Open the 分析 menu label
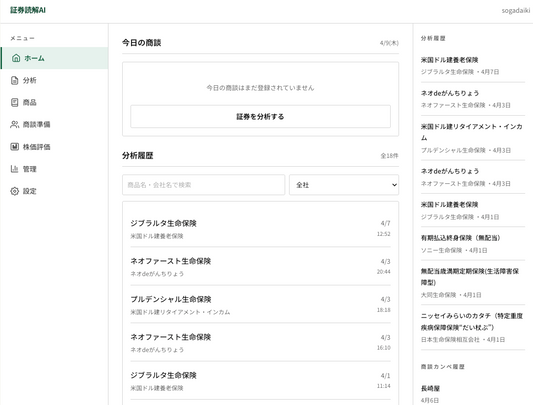Screen dimensions: 533x405 click(30, 80)
